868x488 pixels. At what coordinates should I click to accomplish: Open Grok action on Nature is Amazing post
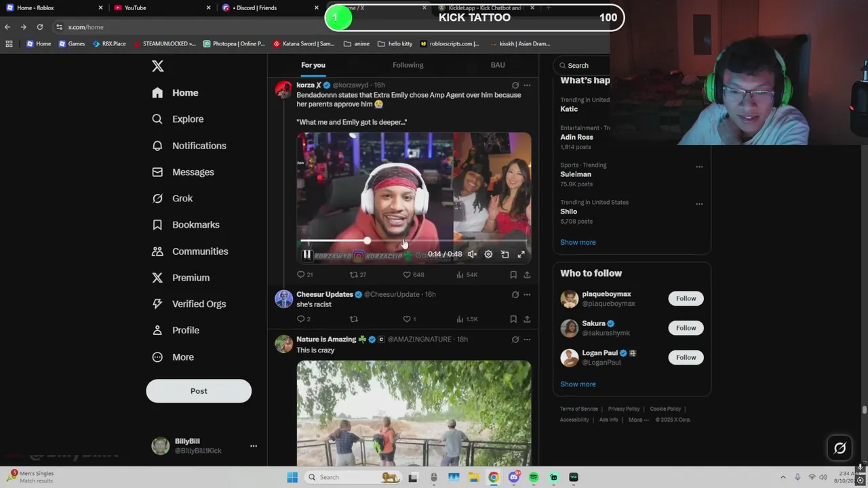(x=515, y=340)
